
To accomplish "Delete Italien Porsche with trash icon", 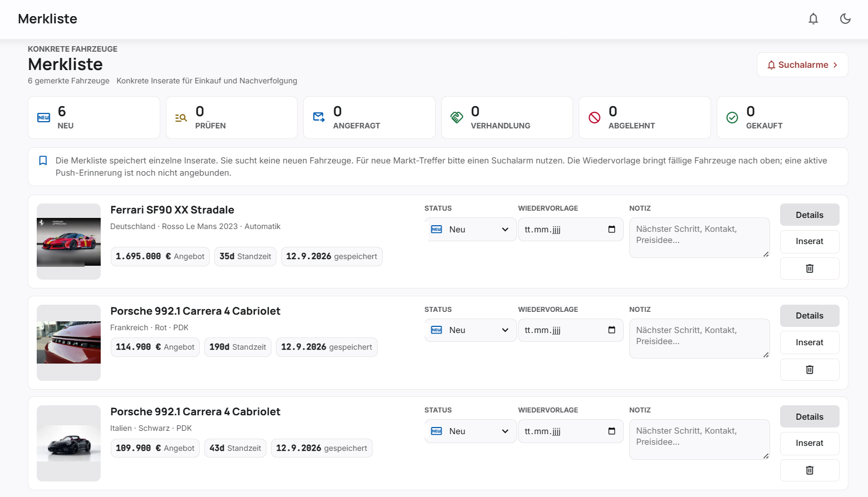I will point(810,470).
